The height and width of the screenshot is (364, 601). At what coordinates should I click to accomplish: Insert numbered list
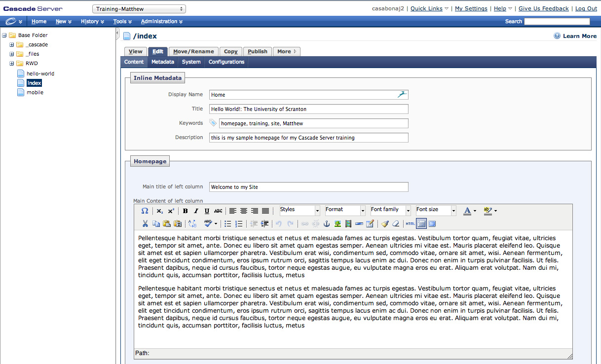point(239,223)
